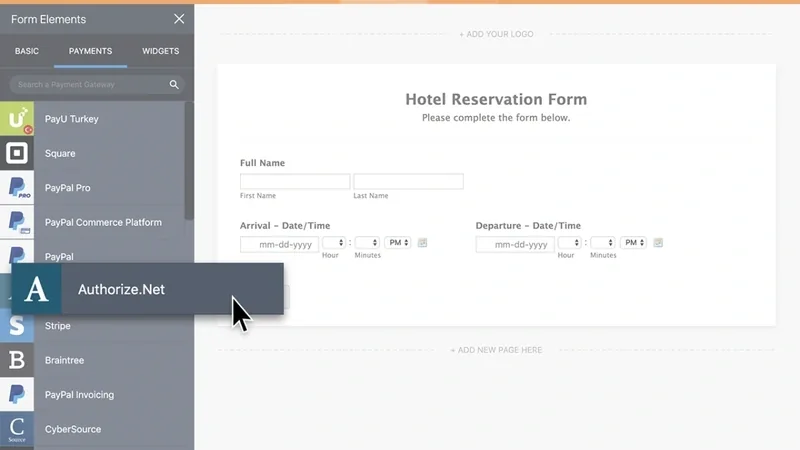Select PayU Turkey gateway label
800x450 pixels.
coord(71,119)
